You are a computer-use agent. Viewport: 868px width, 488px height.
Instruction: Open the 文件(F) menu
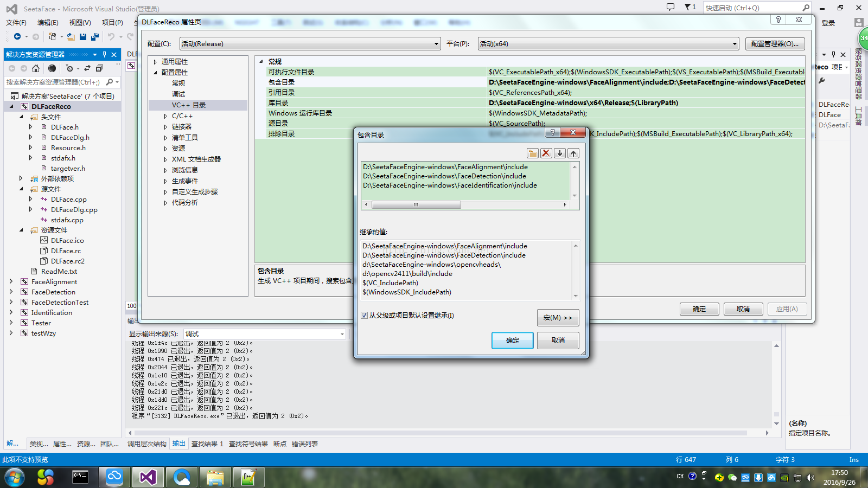16,22
